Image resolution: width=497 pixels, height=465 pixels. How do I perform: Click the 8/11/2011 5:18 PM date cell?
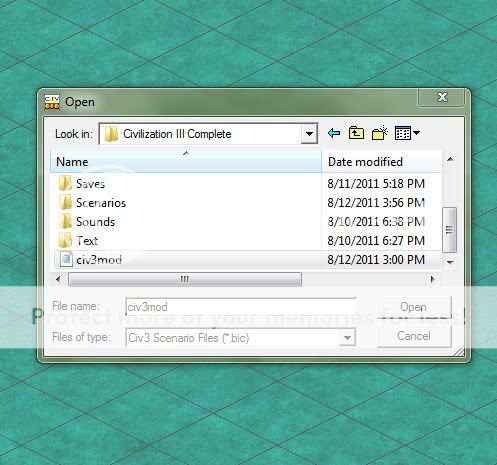(376, 184)
